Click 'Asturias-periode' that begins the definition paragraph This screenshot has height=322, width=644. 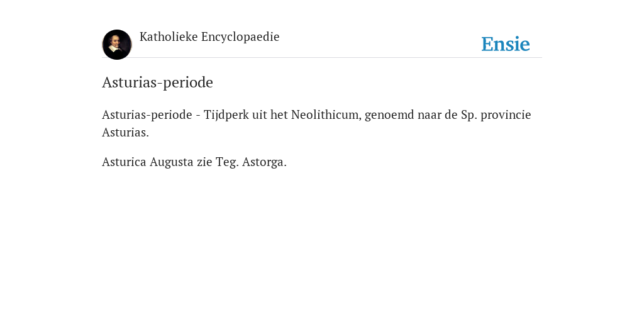coord(147,114)
